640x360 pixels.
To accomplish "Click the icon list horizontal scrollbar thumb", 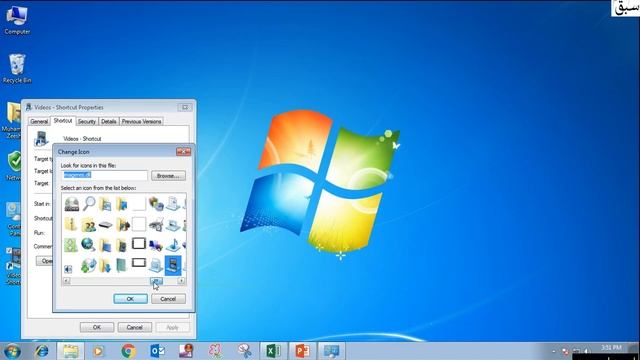I will [x=156, y=281].
